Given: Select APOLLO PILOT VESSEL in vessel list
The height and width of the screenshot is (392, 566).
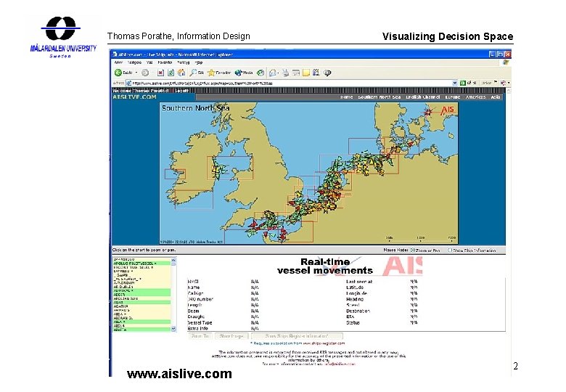Looking at the screenshot, I should pyautogui.click(x=141, y=264).
